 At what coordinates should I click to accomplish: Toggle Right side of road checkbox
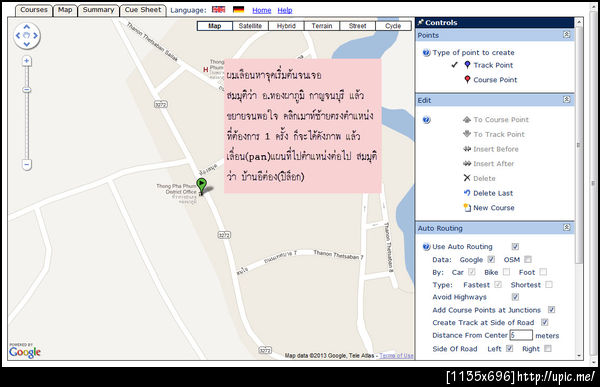[548, 348]
